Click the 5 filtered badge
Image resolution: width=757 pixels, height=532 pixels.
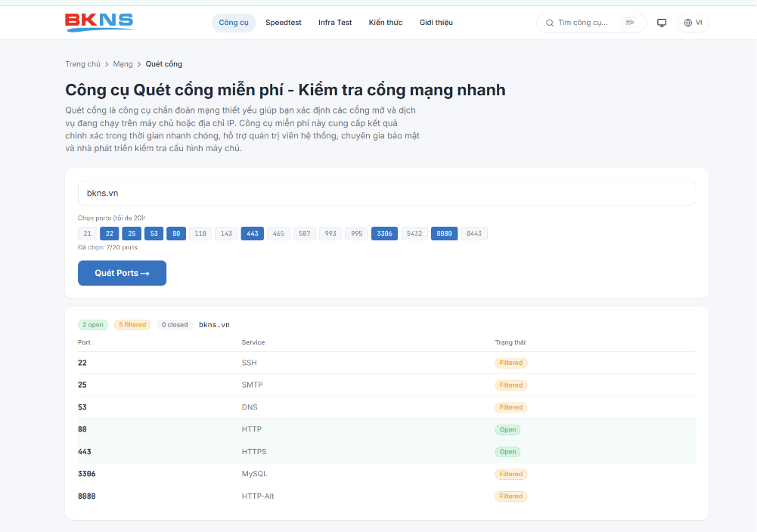pos(132,325)
